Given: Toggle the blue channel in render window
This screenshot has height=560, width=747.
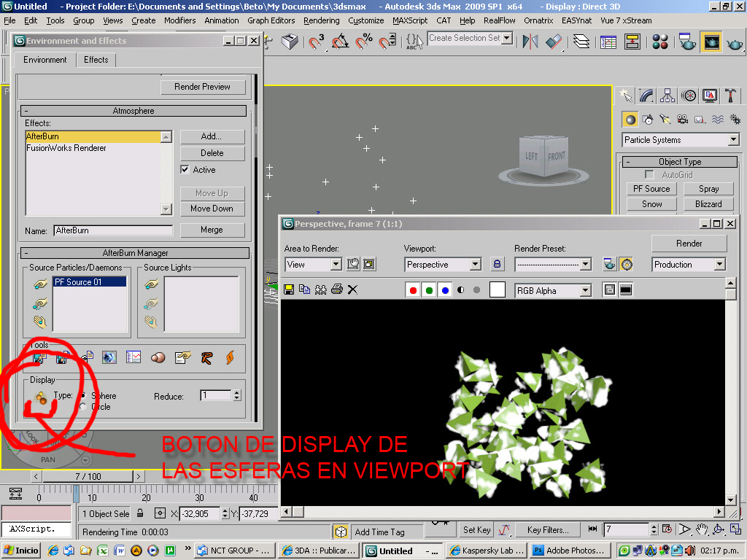Looking at the screenshot, I should (x=445, y=290).
